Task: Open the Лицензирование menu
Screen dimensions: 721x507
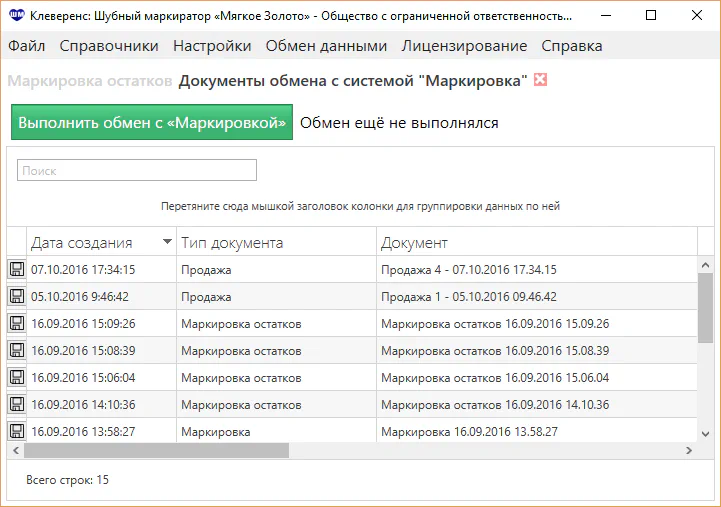Action: 464,46
